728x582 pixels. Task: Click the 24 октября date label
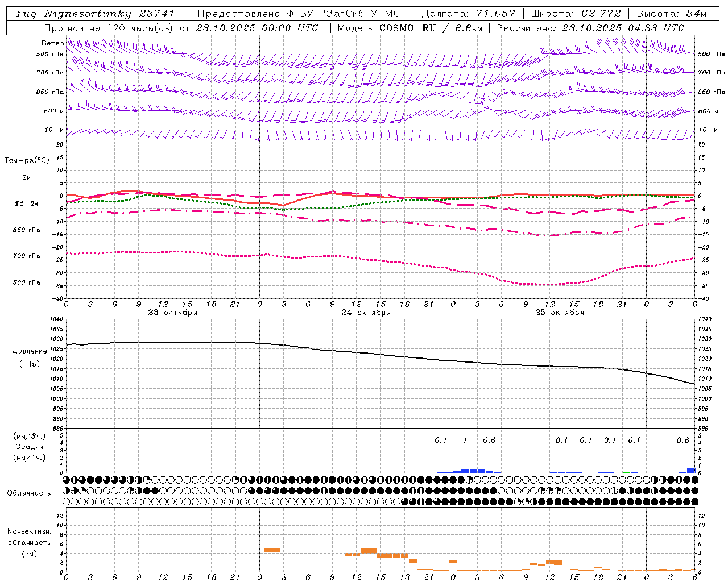point(366,313)
